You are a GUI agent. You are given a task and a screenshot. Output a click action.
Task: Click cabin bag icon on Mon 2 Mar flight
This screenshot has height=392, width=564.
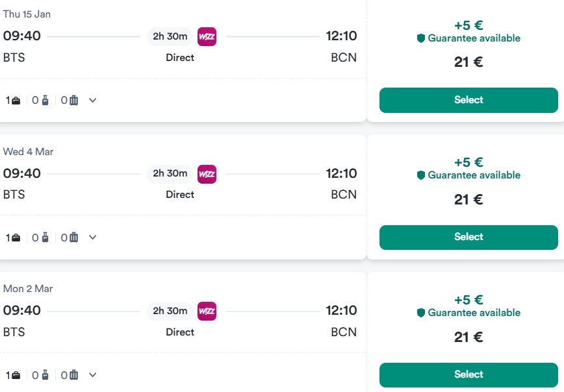tap(45, 375)
